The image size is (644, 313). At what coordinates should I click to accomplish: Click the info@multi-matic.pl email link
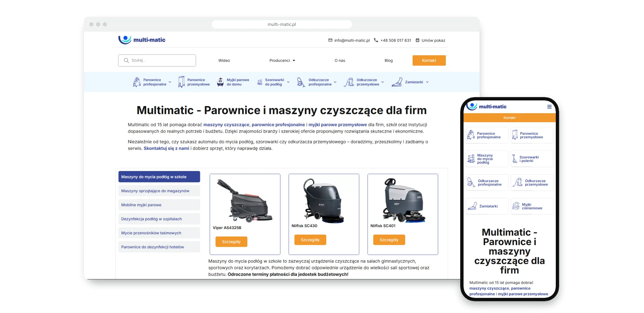352,40
